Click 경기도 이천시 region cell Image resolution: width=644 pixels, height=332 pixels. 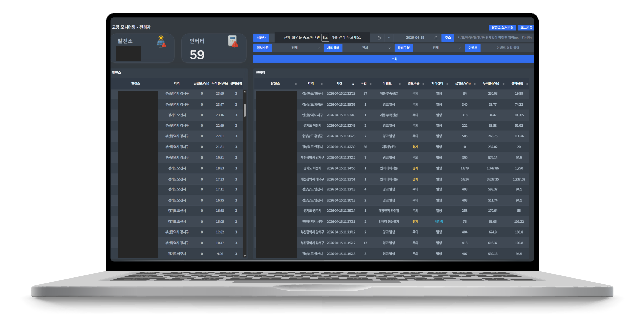[312, 126]
